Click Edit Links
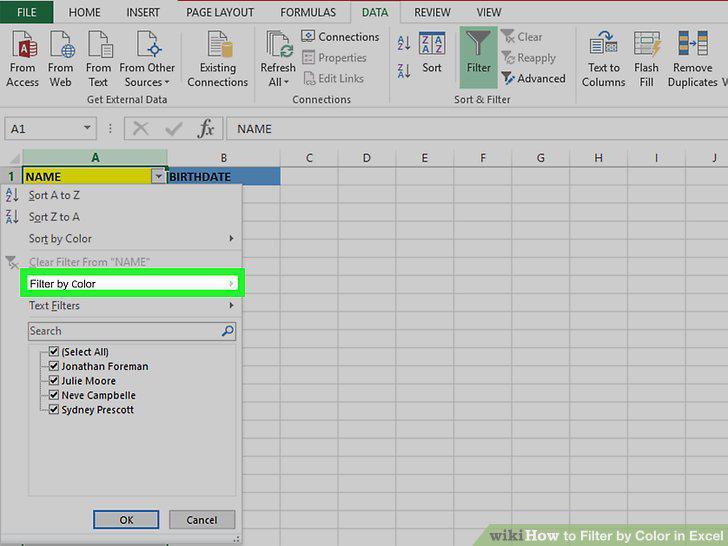The height and width of the screenshot is (546, 728). [x=333, y=78]
